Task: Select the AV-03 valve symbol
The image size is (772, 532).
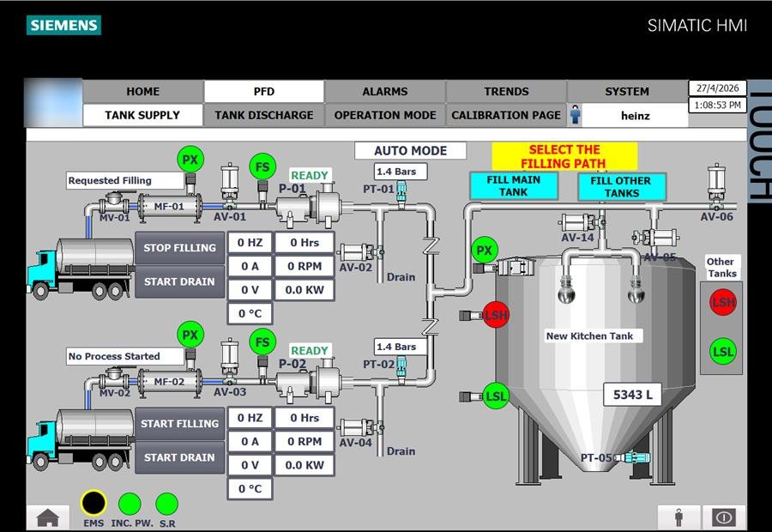Action: [229, 364]
